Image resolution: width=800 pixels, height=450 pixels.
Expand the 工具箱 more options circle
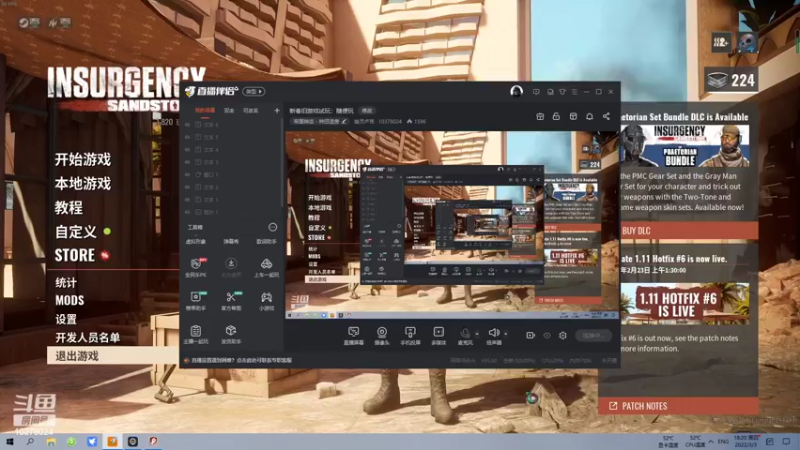pyautogui.click(x=272, y=227)
